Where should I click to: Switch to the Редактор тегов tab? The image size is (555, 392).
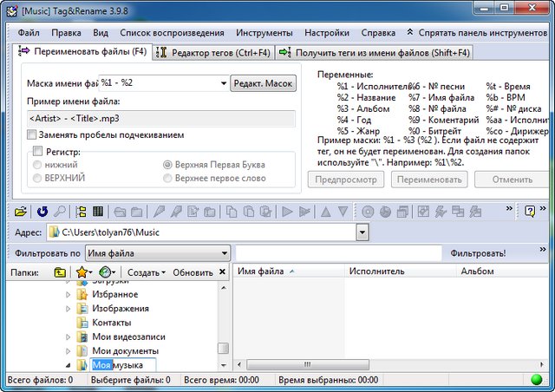[x=213, y=53]
